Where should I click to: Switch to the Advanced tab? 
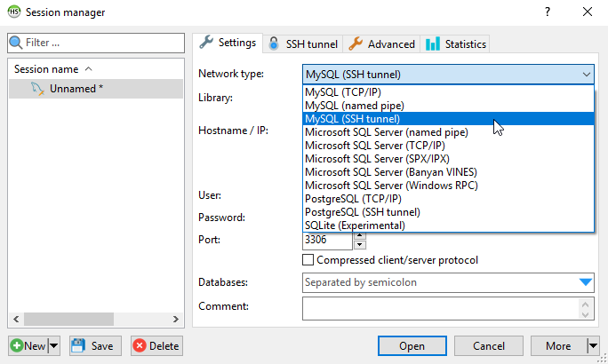(x=381, y=44)
